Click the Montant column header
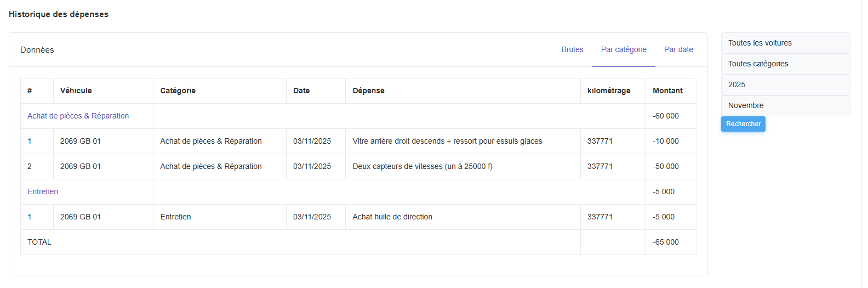Image resolution: width=868 pixels, height=288 pixels. [667, 91]
